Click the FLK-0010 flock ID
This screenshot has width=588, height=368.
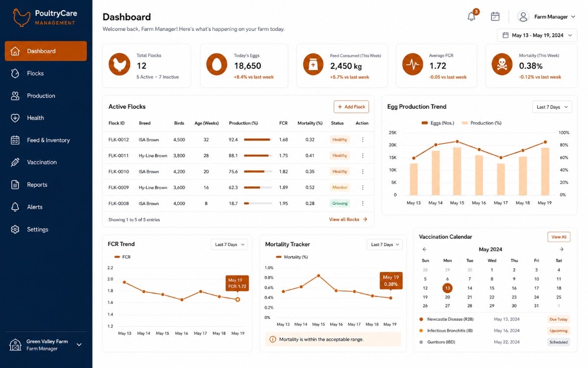pyautogui.click(x=119, y=172)
